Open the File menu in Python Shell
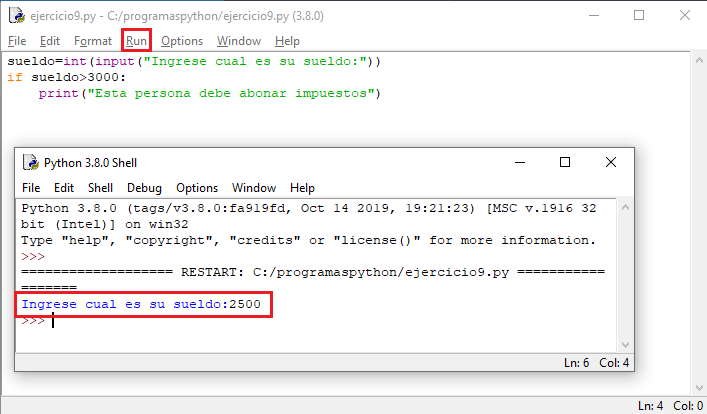Image resolution: width=707 pixels, height=414 pixels. (x=31, y=188)
